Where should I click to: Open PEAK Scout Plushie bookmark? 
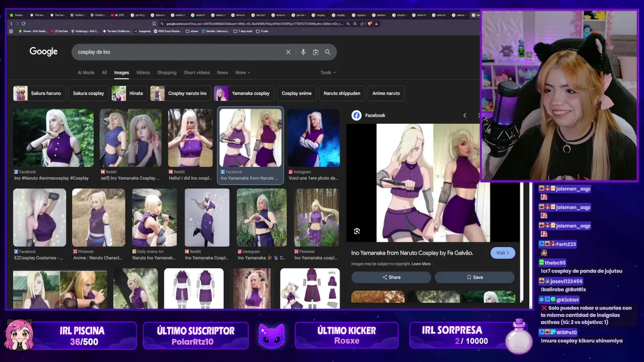168,31
